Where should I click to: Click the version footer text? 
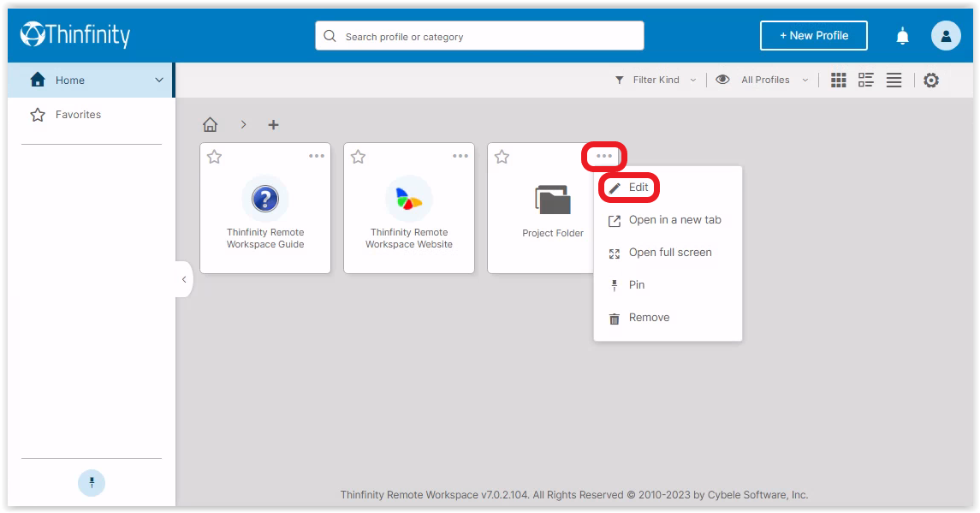[573, 495]
